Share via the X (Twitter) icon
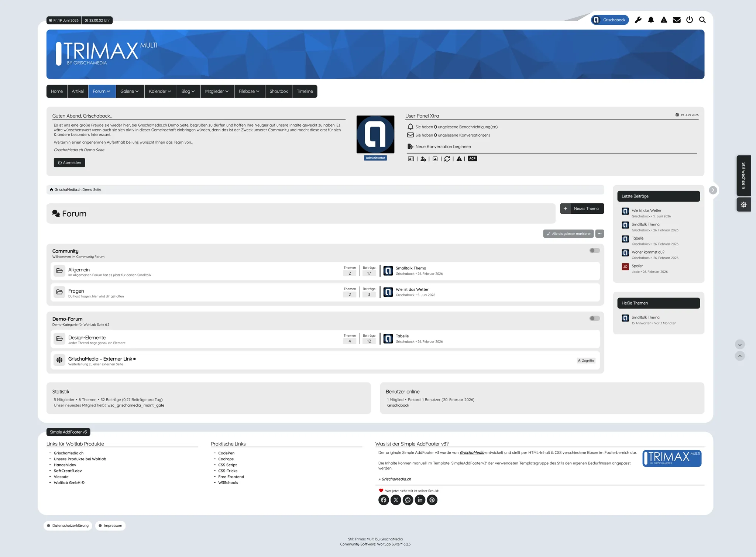Screen dimensions: 756x557 396,500
